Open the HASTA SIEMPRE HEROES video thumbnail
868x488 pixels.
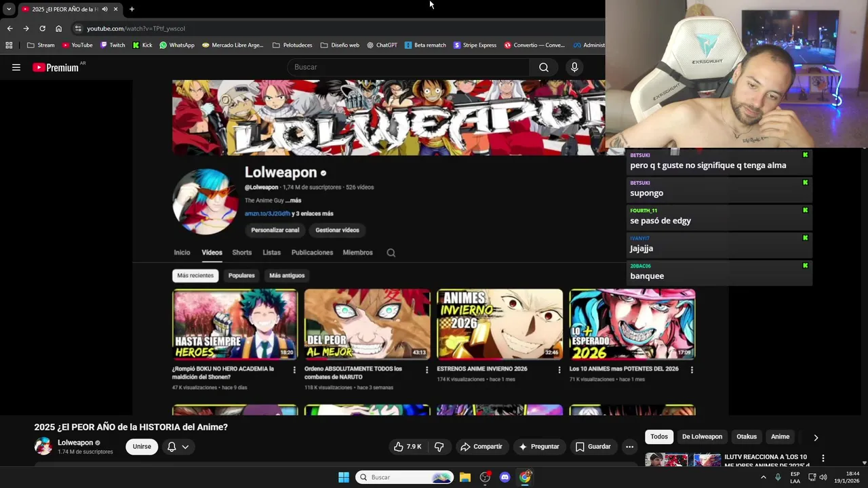pos(235,324)
